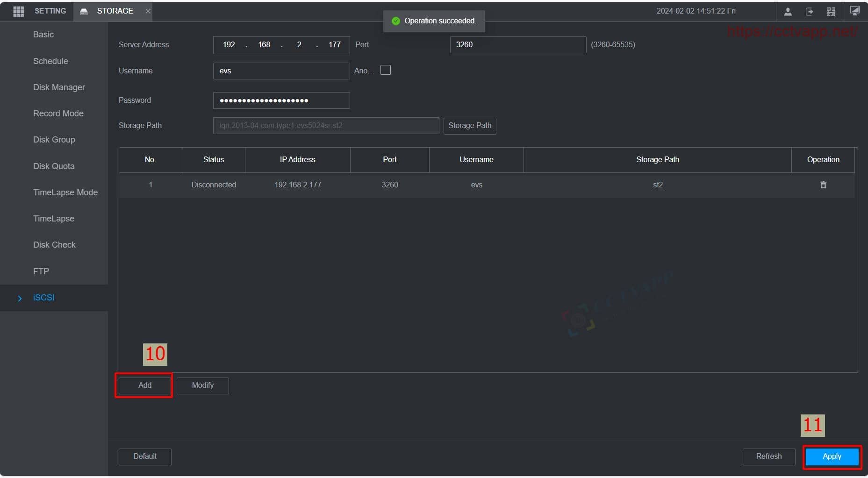
Task: Open the user account icon
Action: click(x=788, y=12)
